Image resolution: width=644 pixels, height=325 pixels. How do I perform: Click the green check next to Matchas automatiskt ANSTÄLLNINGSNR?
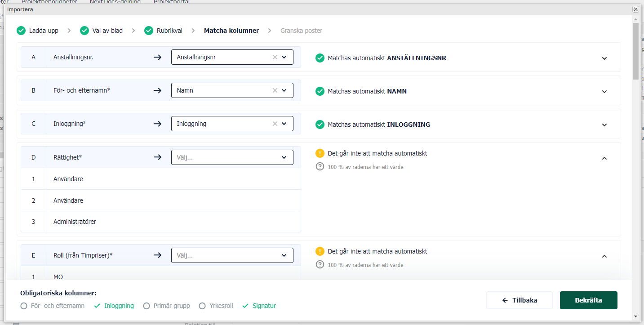pyautogui.click(x=320, y=58)
